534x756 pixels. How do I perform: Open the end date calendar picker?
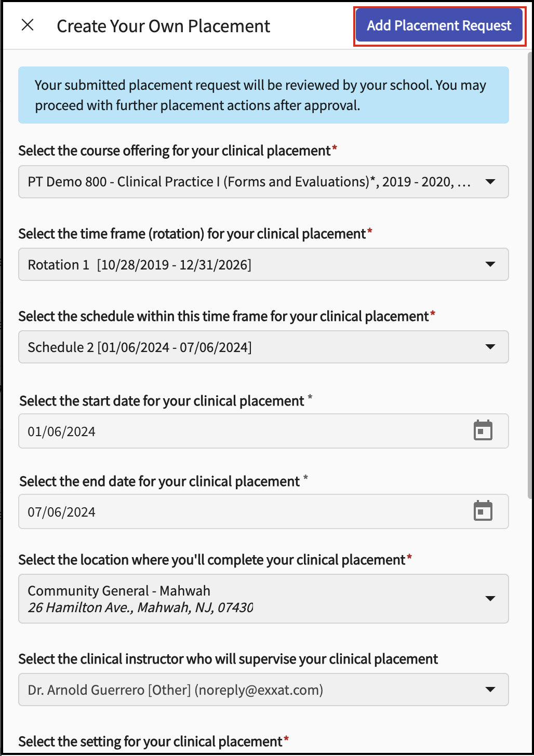[483, 511]
